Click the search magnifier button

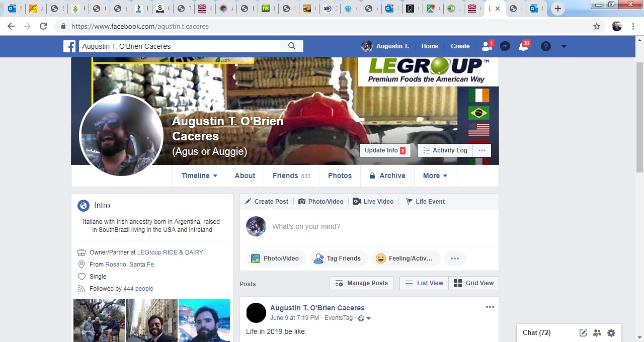coord(292,46)
